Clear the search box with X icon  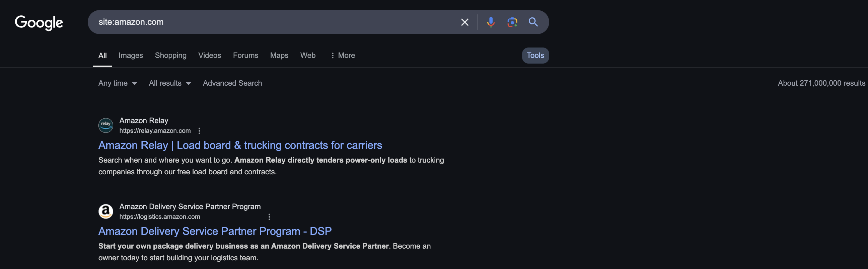pos(465,22)
